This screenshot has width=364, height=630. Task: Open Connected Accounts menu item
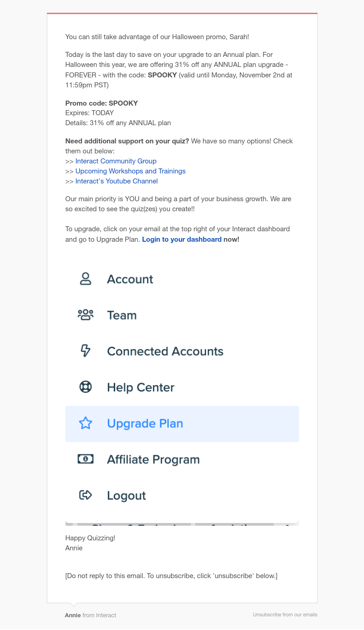(182, 351)
